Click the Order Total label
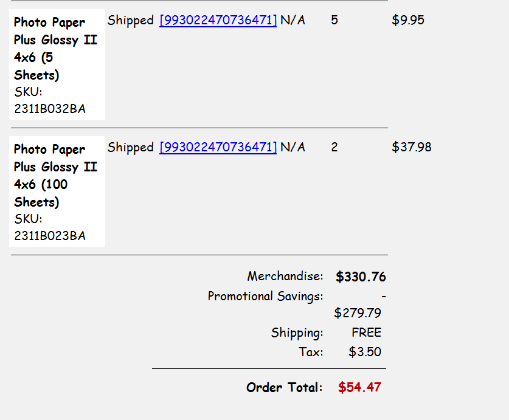 284,388
